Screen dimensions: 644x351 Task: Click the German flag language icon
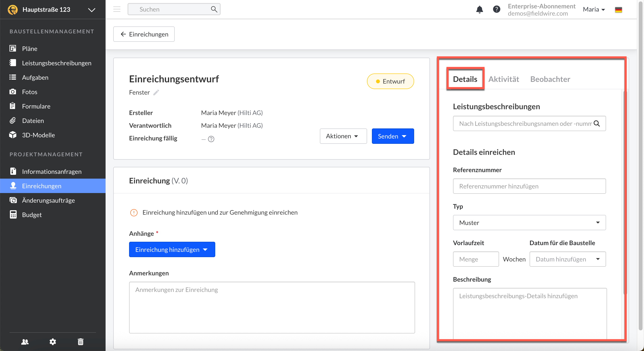coord(618,10)
